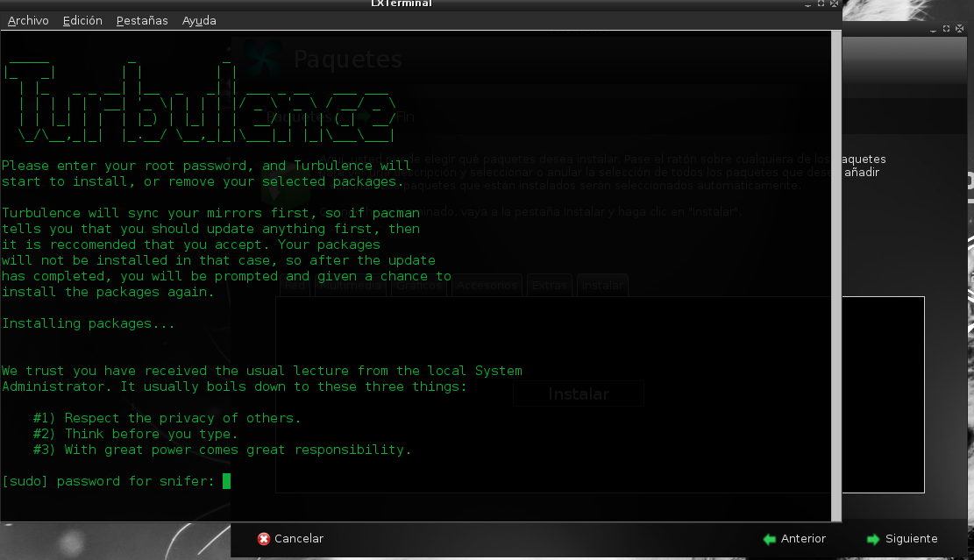
Task: Select the dimmed Extras tab behind terminal
Action: (549, 286)
